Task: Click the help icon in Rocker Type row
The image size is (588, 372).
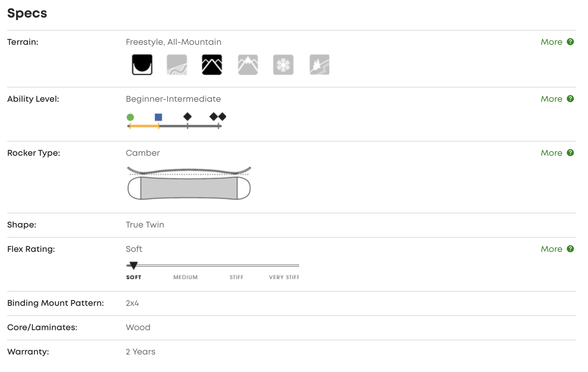Action: (570, 153)
